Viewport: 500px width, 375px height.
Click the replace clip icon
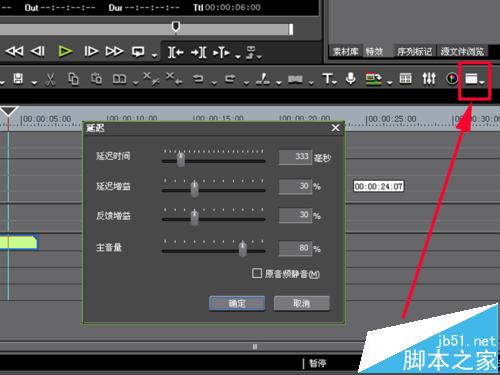pyautogui.click(x=119, y=79)
